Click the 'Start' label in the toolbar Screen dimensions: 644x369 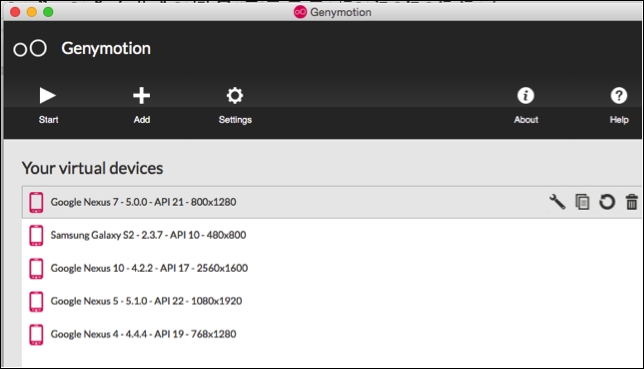coord(48,120)
